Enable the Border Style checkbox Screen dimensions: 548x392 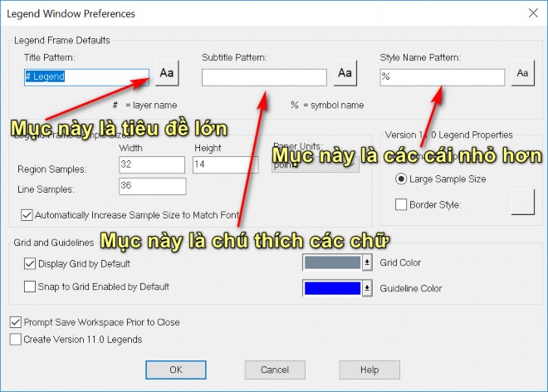[x=400, y=204]
